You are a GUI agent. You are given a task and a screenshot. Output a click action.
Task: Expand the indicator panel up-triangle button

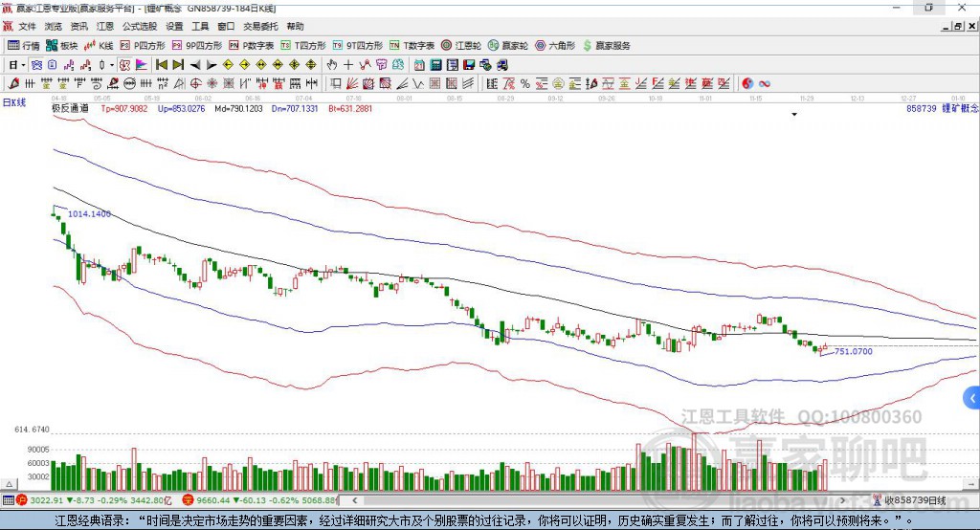[x=10, y=484]
